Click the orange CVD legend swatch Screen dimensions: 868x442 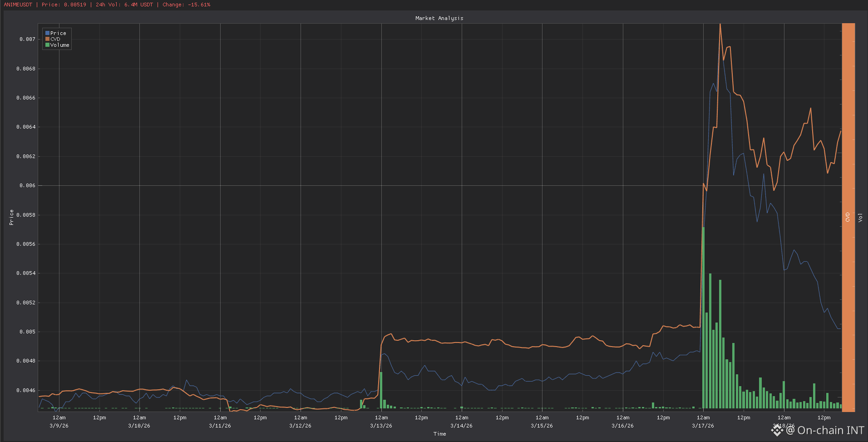[47, 39]
